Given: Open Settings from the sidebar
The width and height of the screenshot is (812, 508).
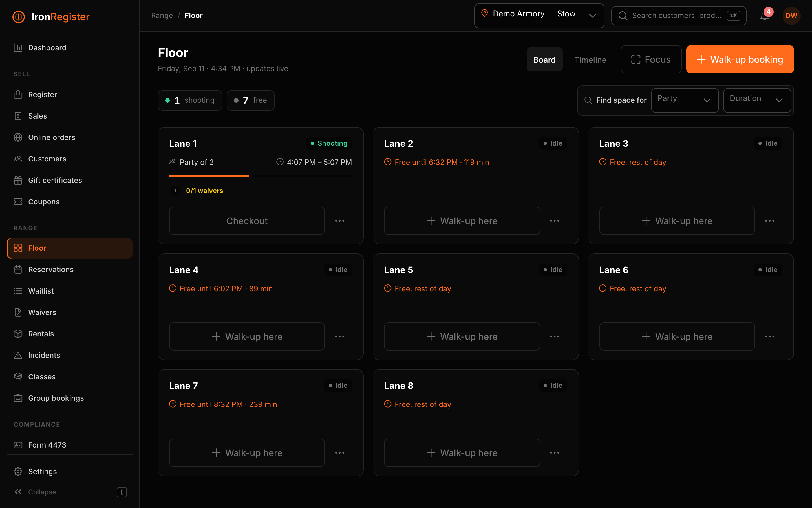Looking at the screenshot, I should tap(69, 471).
